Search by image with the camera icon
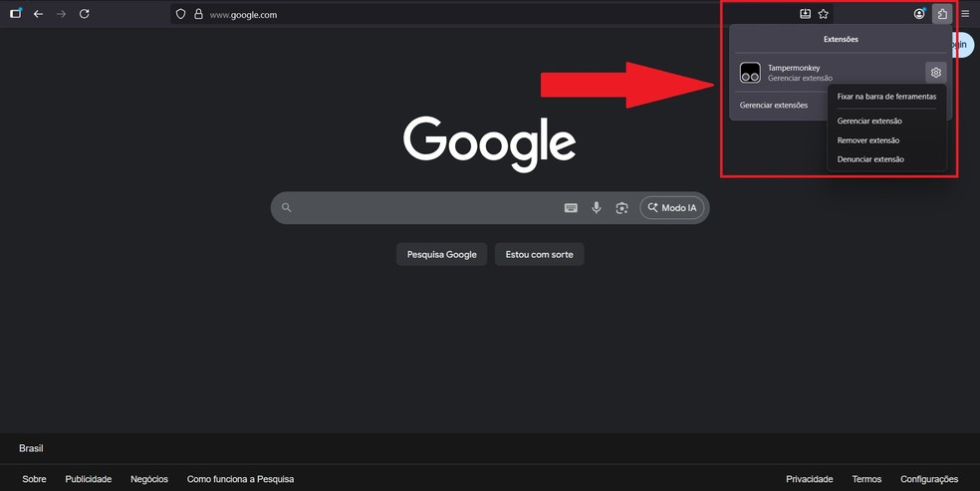Viewport: 980px width, 491px height. point(621,208)
